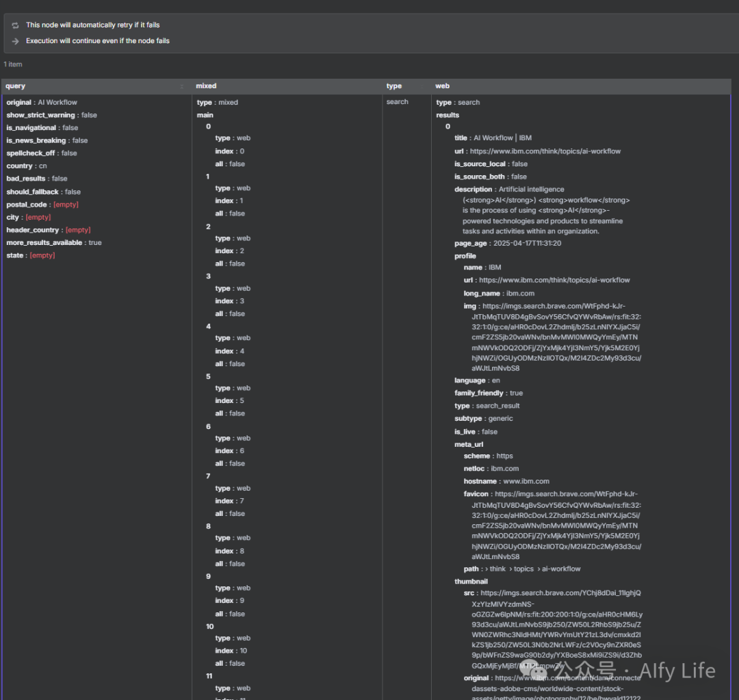Click the 'meta_url' key
739x700 pixels.
coord(469,445)
